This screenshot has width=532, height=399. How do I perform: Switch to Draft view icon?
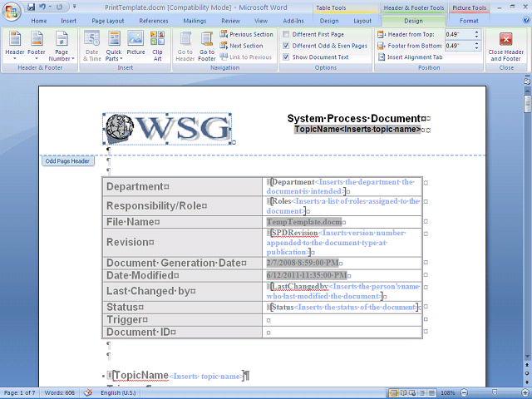431,393
